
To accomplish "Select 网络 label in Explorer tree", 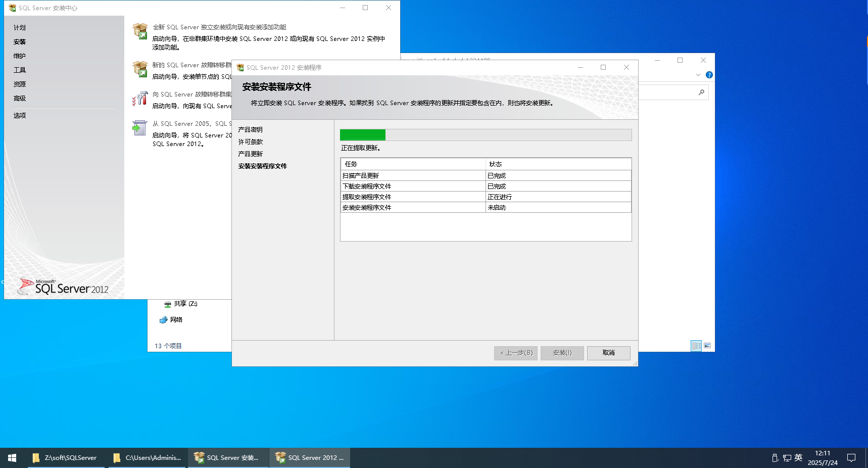I will 176,320.
